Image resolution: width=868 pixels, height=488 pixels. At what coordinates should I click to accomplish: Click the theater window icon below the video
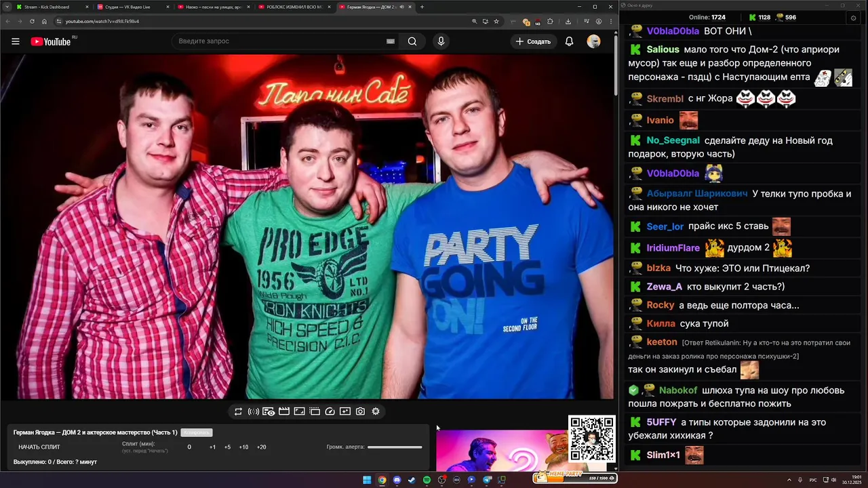tap(315, 411)
